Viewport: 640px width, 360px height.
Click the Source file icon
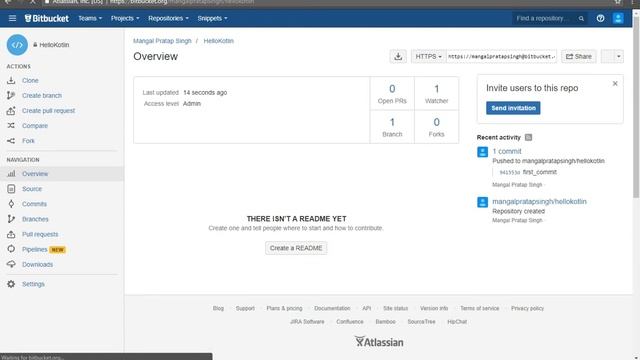point(11,189)
